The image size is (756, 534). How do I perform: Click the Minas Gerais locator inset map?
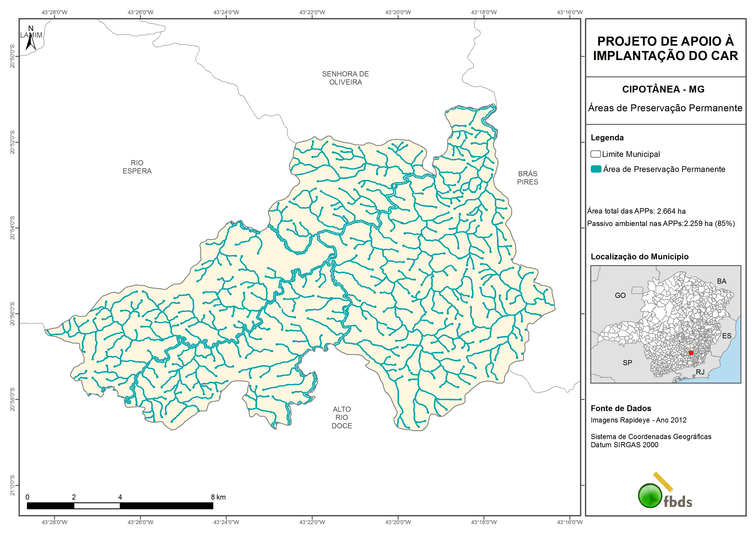click(666, 324)
